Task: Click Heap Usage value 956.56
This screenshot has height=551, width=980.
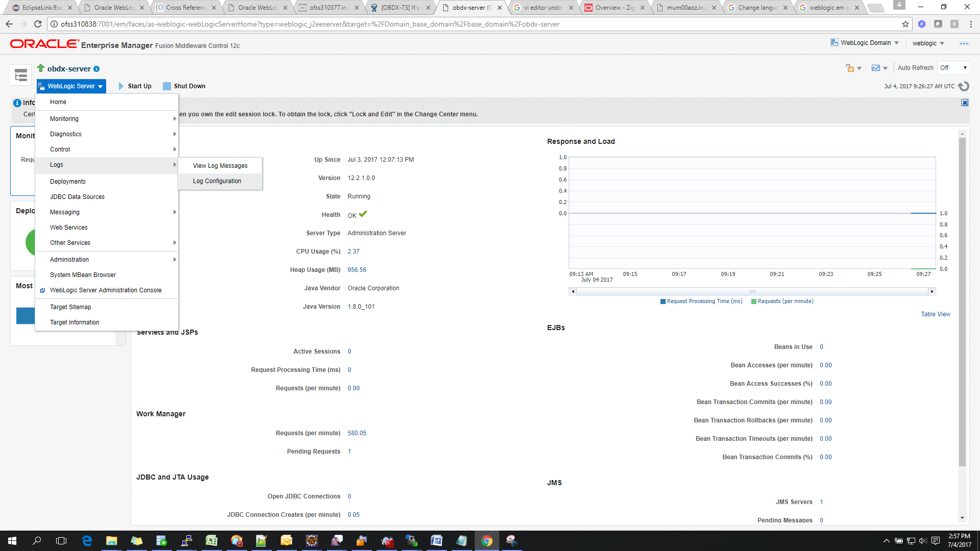Action: (357, 270)
